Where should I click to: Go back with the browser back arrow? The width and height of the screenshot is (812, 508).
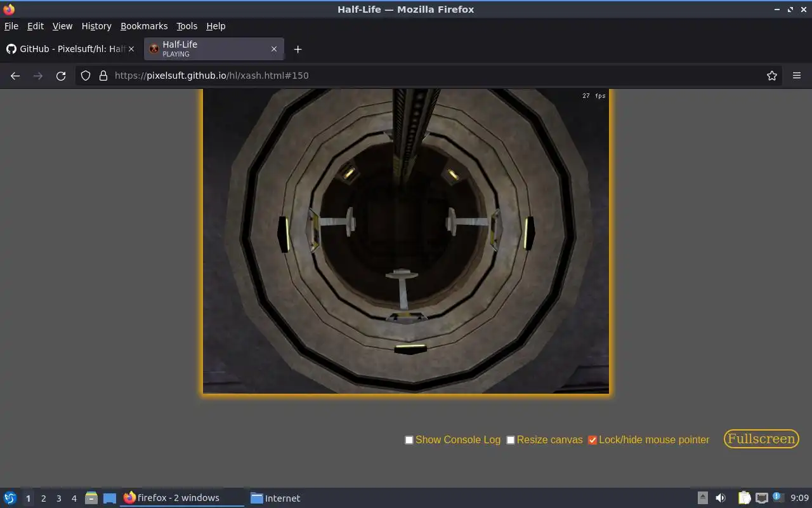(15, 76)
